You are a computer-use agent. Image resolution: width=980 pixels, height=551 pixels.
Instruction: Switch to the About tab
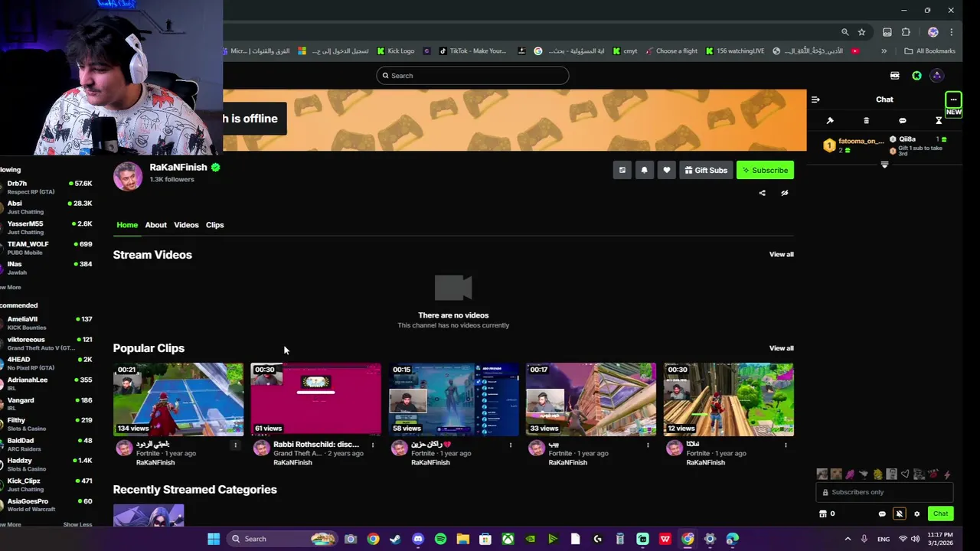tap(155, 225)
